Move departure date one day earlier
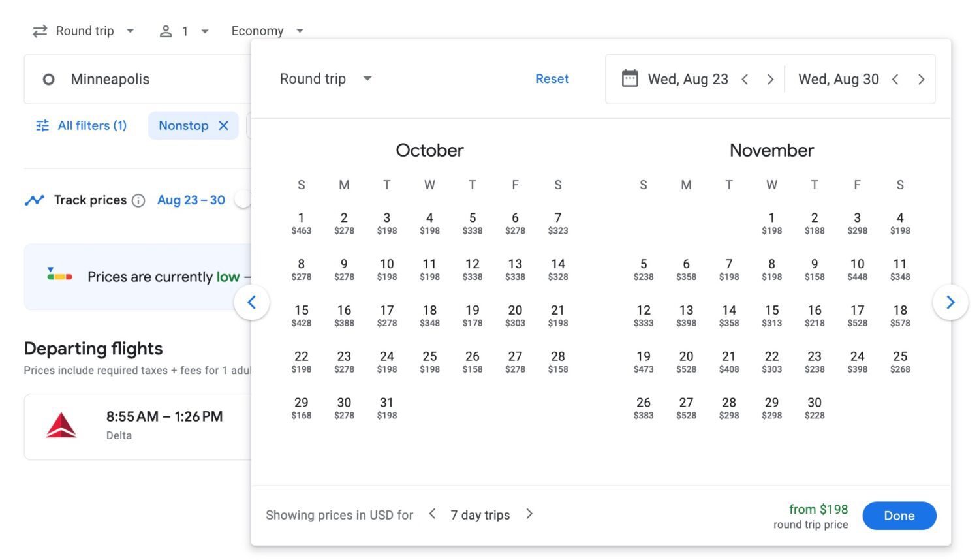This screenshot has width=979, height=560. tap(745, 79)
